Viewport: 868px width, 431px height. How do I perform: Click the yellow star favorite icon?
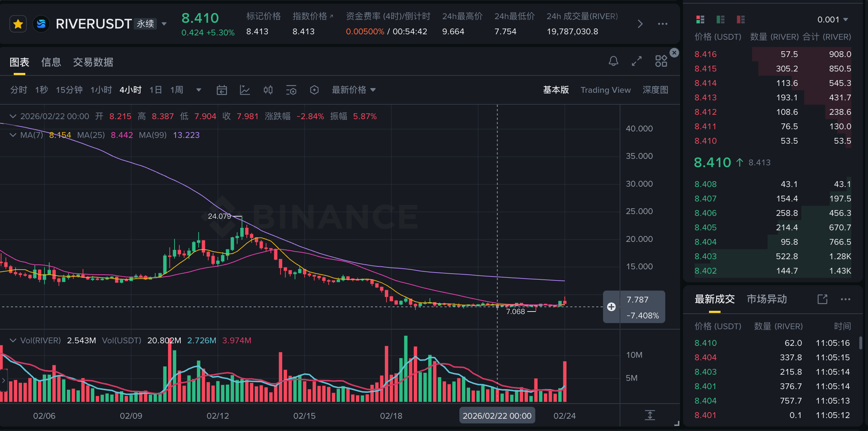18,24
